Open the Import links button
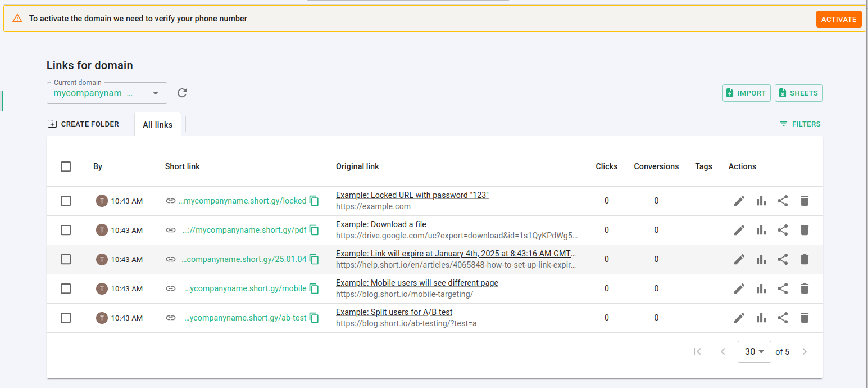The height and width of the screenshot is (388, 868). click(x=746, y=93)
